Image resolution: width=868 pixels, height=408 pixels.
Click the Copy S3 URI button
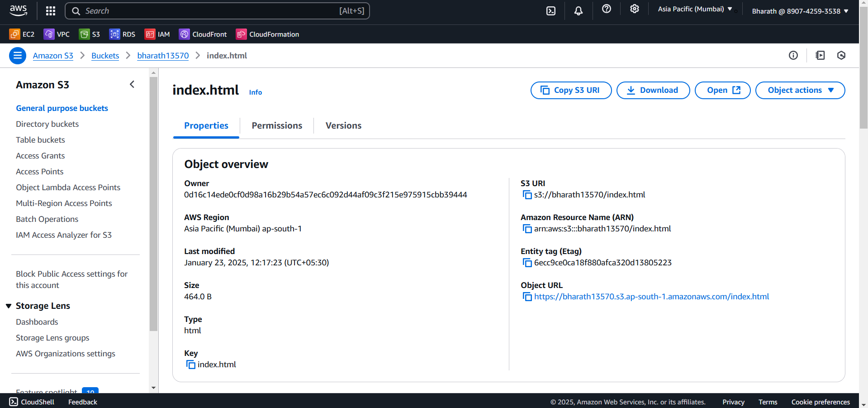[571, 90]
